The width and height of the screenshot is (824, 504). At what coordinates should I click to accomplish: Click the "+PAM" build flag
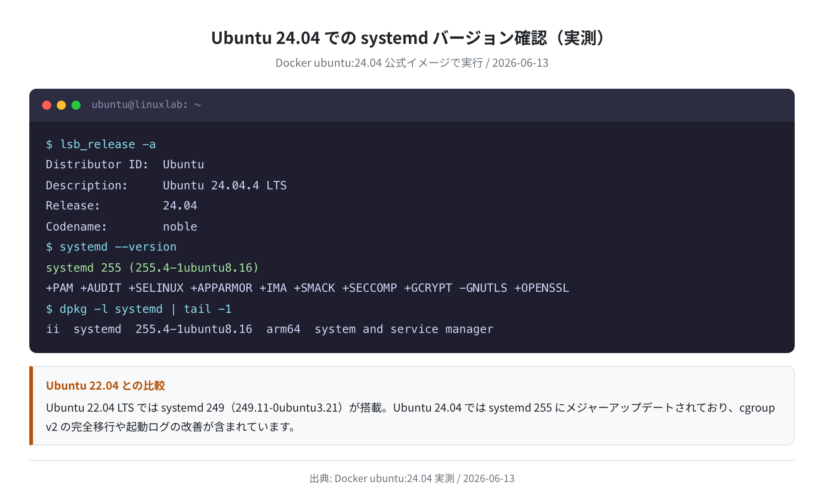tap(60, 288)
